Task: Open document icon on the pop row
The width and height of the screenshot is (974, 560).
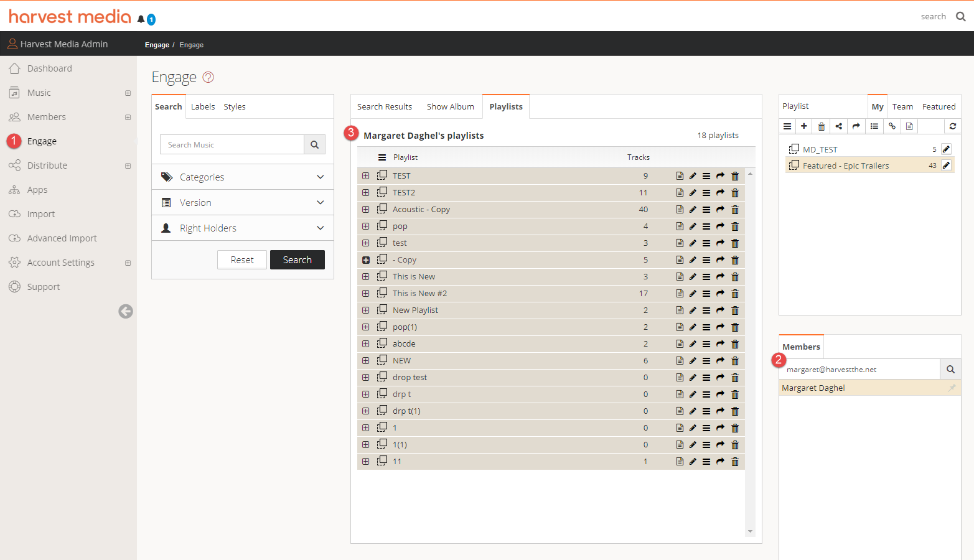Action: (680, 226)
